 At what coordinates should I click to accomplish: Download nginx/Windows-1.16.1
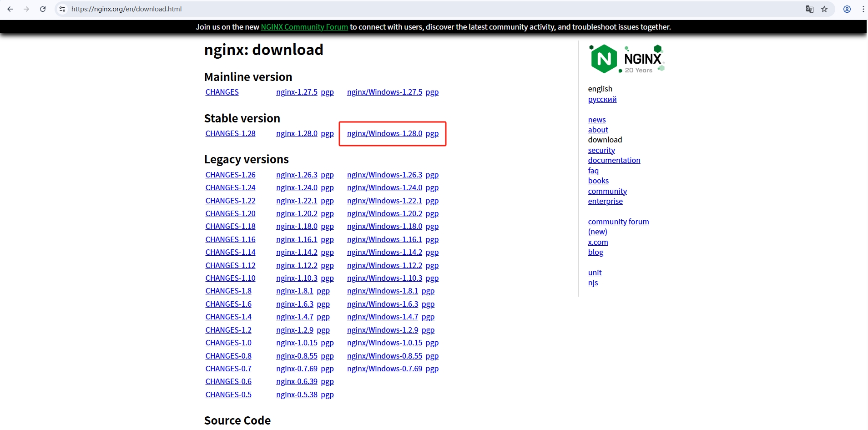tap(384, 239)
